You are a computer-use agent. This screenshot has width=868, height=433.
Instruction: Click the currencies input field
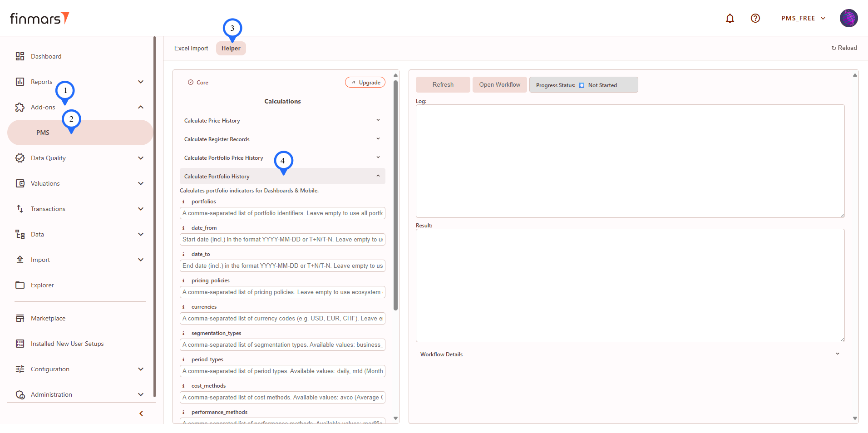(282, 319)
